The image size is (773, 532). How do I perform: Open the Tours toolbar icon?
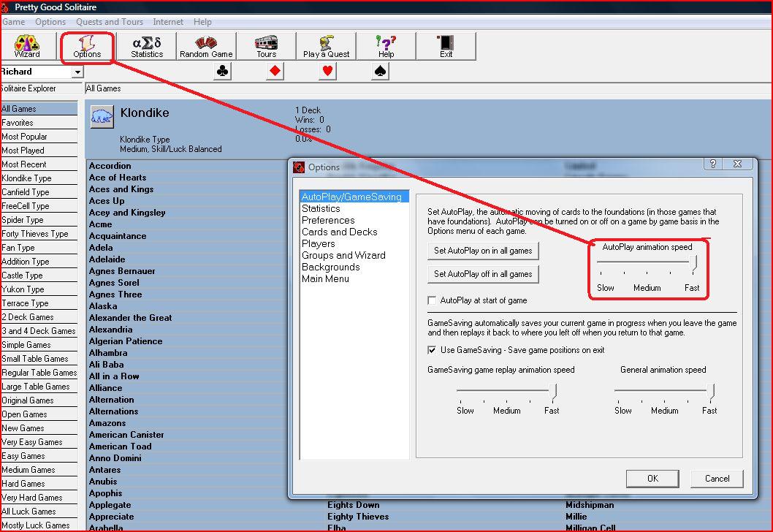pos(266,46)
